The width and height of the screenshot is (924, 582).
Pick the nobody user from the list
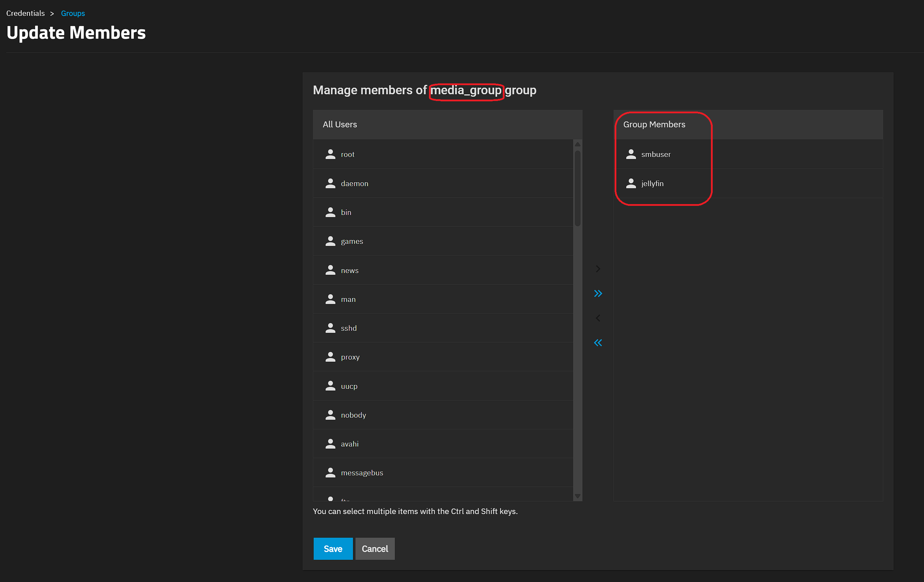[x=353, y=415]
